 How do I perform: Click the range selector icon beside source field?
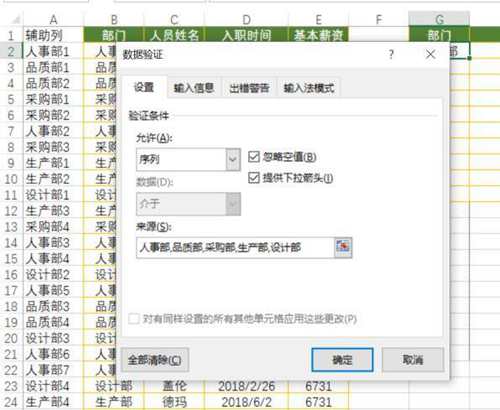click(343, 247)
